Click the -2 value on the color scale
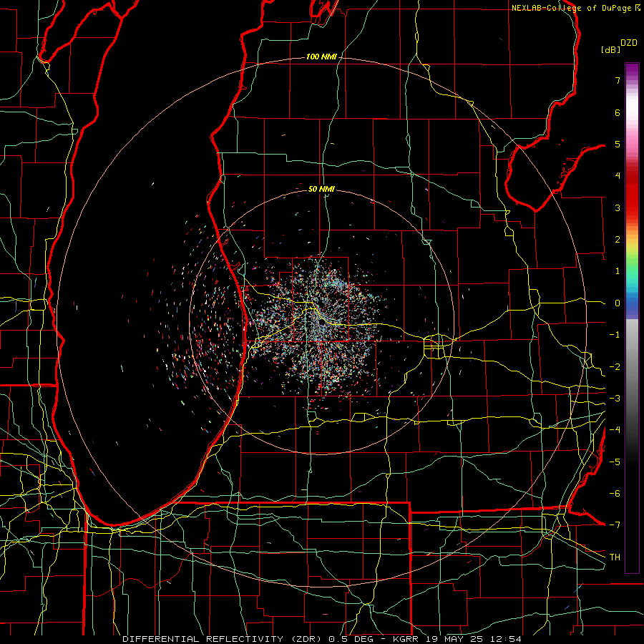 point(615,367)
